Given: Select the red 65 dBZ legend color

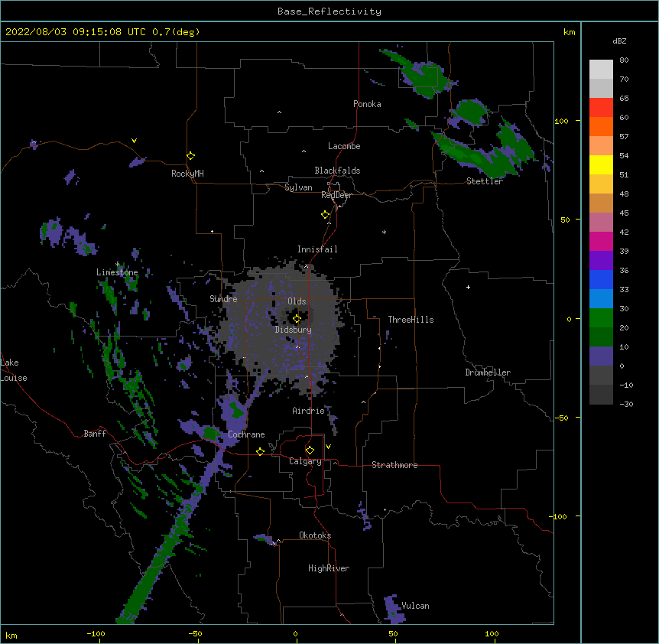Looking at the screenshot, I should (x=601, y=108).
